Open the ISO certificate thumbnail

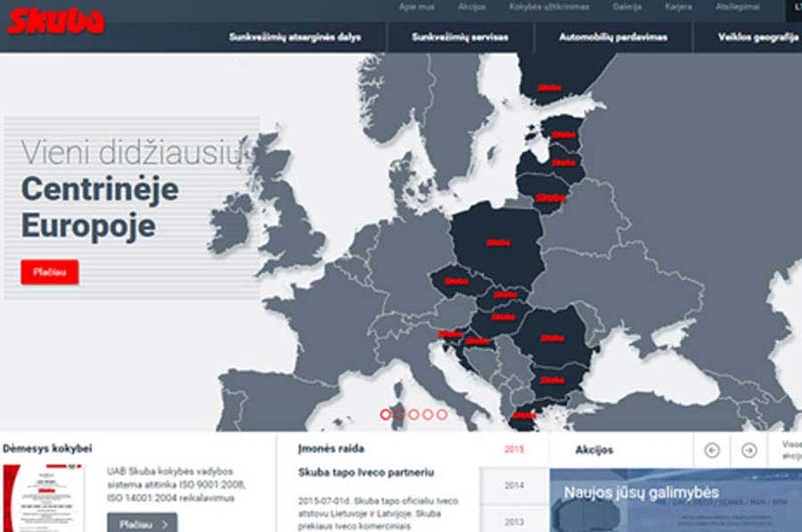(43, 498)
